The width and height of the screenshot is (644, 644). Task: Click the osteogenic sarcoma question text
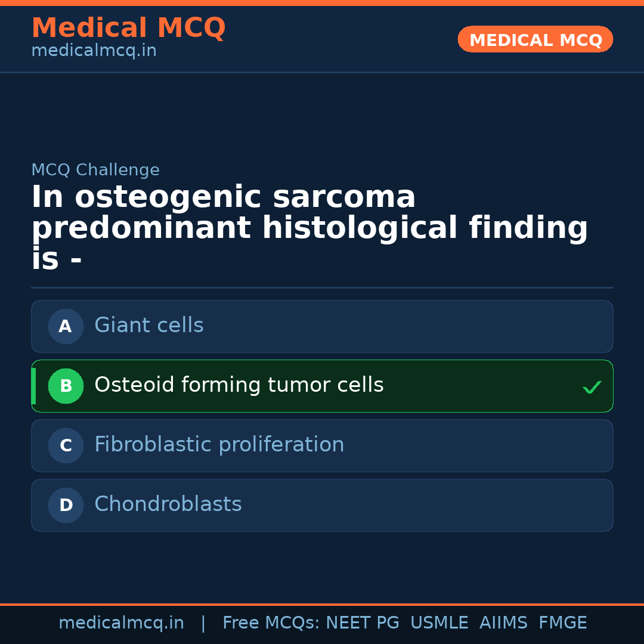309,228
